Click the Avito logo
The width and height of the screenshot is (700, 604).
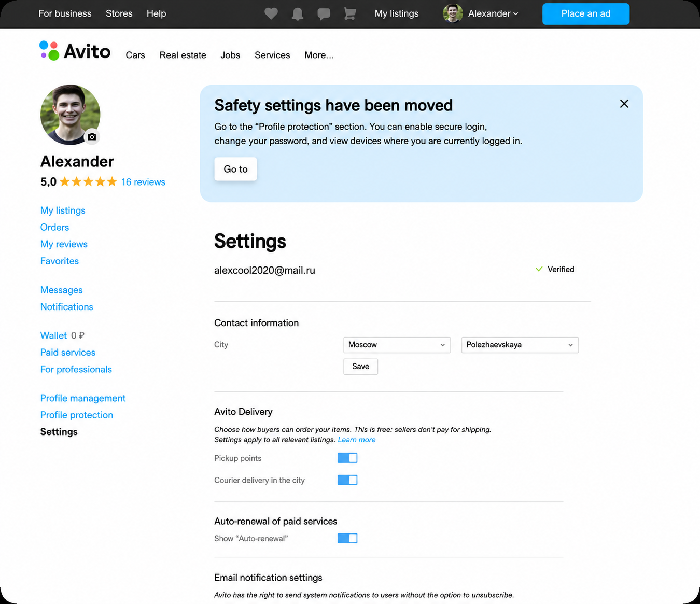click(x=75, y=51)
